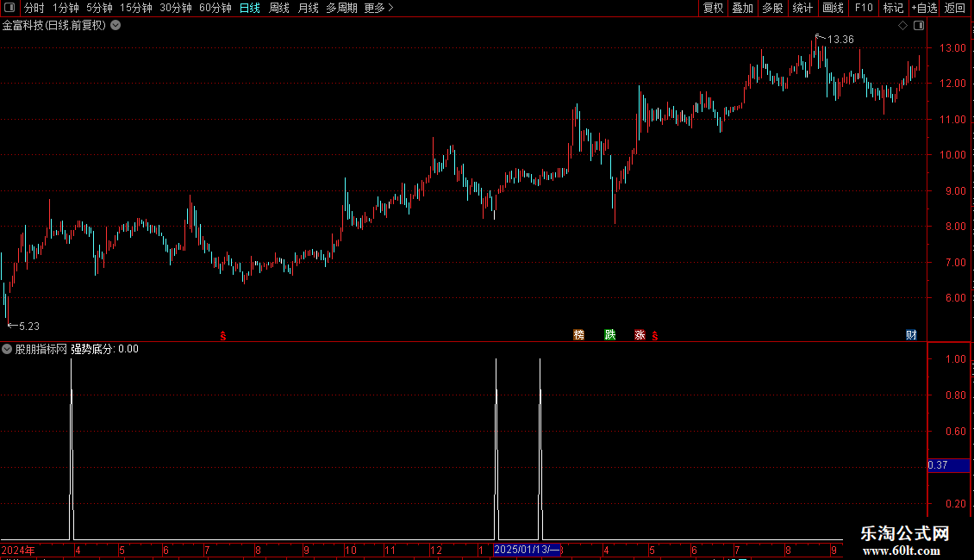
Task: Open the 多股 multi-stock view
Action: click(x=772, y=8)
